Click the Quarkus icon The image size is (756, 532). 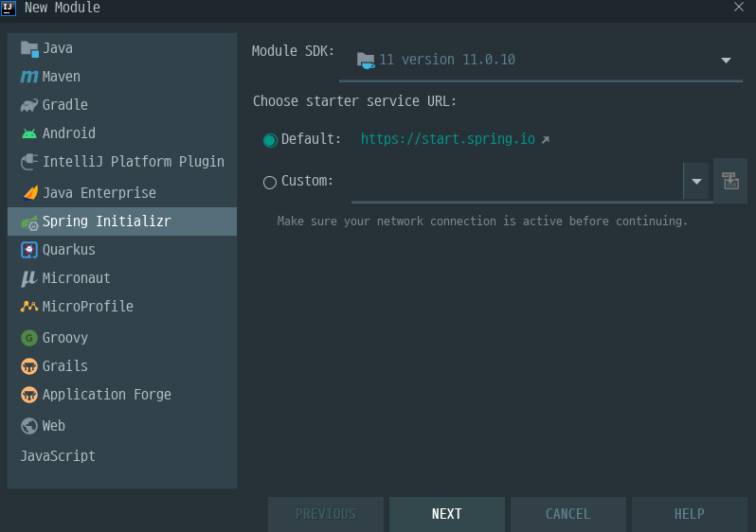tap(29, 250)
